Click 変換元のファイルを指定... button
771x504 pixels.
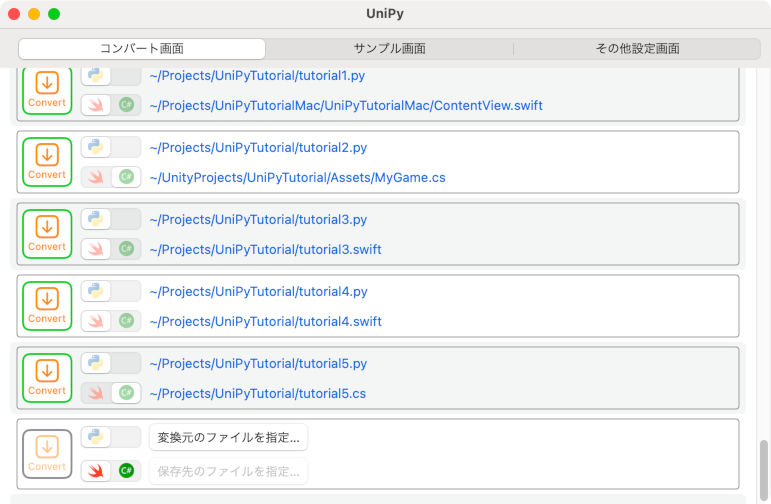pos(228,438)
